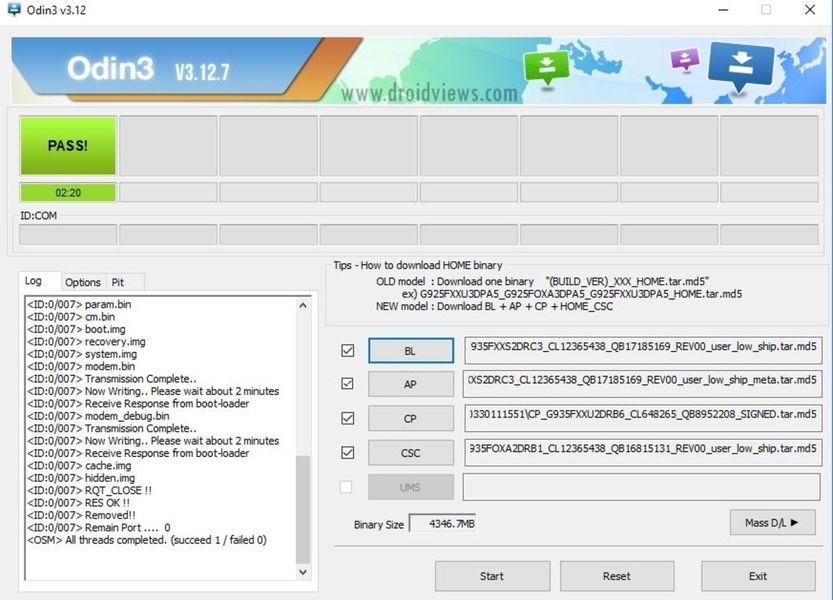Click the AP firmware path field
The height and width of the screenshot is (600, 833).
tap(643, 384)
